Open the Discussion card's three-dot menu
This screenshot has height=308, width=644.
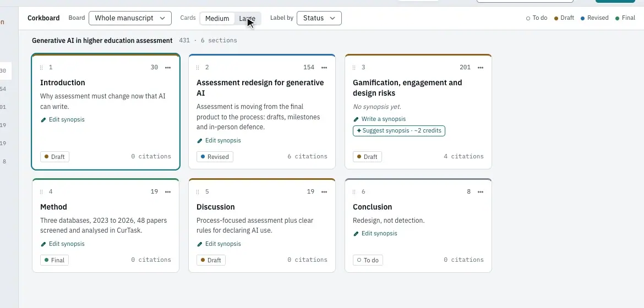(324, 192)
